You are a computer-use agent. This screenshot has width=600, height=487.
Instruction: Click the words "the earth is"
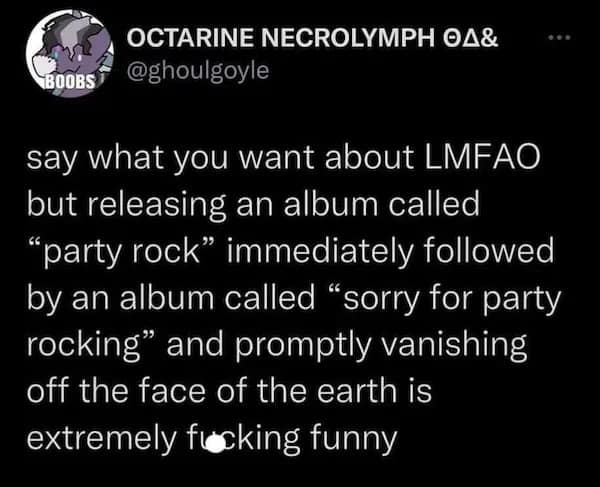[x=354, y=390]
